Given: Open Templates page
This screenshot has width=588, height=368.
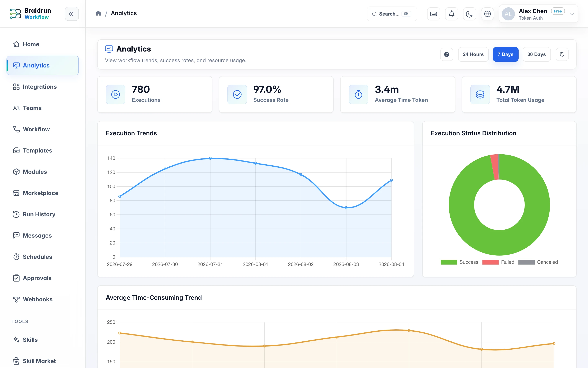Looking at the screenshot, I should coord(42,150).
